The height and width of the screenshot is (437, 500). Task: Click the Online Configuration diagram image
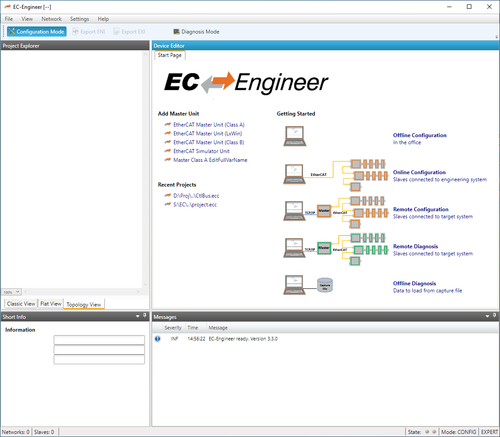click(x=336, y=175)
